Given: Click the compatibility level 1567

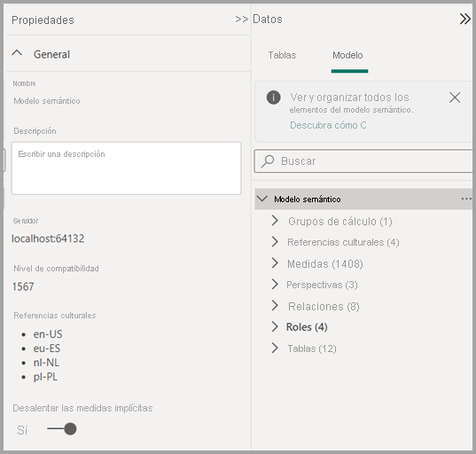Looking at the screenshot, I should [23, 286].
